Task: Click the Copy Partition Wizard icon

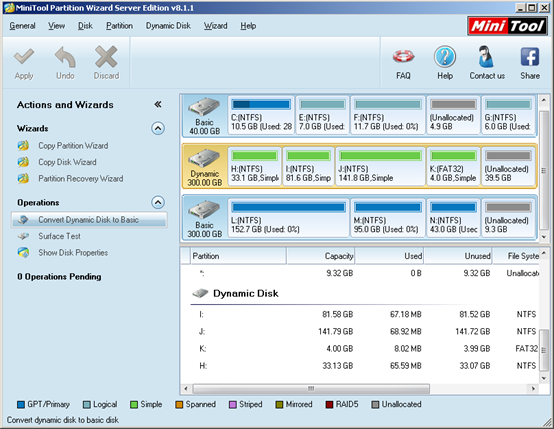Action: point(23,146)
